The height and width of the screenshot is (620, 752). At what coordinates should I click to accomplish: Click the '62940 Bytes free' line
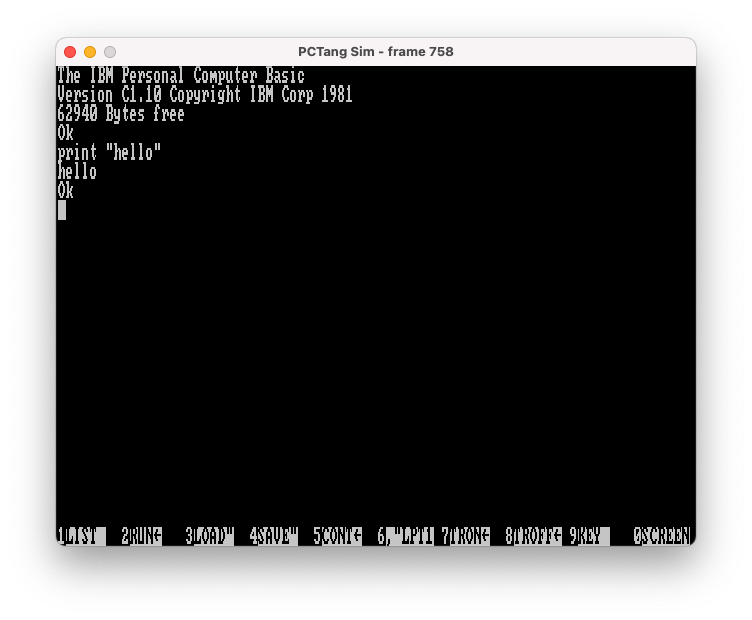tap(121, 114)
